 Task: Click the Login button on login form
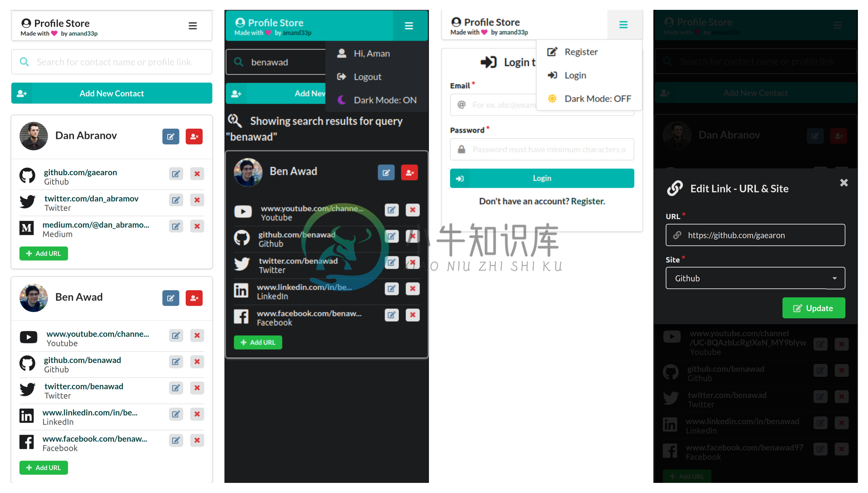(x=542, y=178)
